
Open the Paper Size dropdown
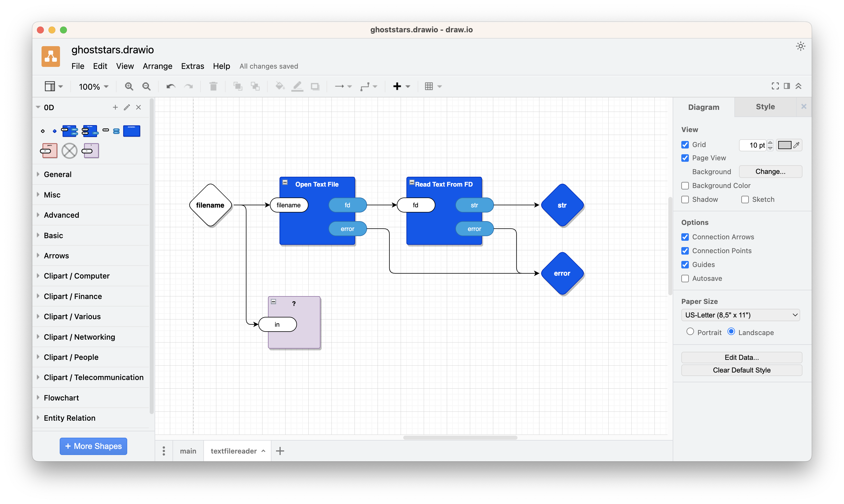(x=741, y=315)
